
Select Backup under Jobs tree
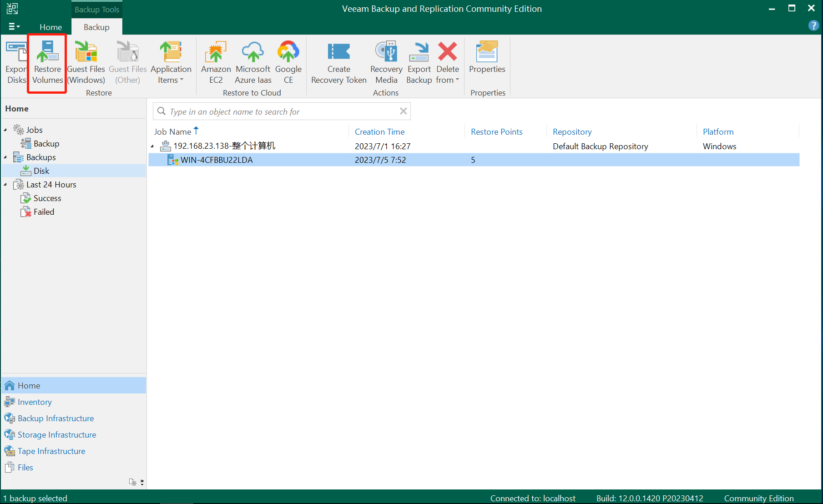click(x=46, y=143)
